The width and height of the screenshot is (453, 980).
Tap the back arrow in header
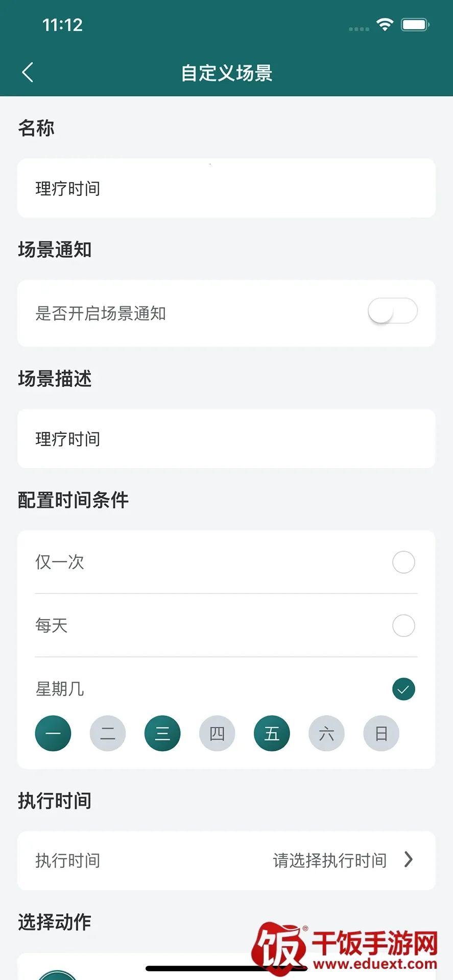[28, 72]
